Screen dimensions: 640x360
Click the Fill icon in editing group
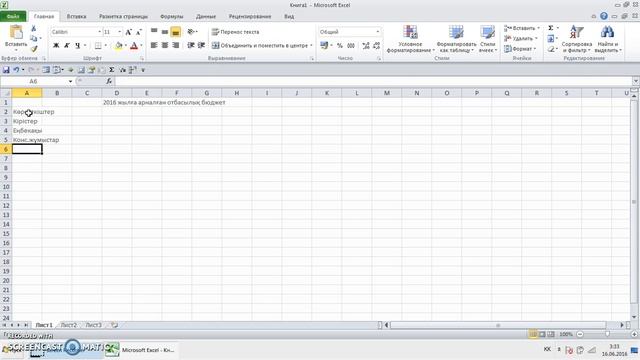tap(551, 38)
